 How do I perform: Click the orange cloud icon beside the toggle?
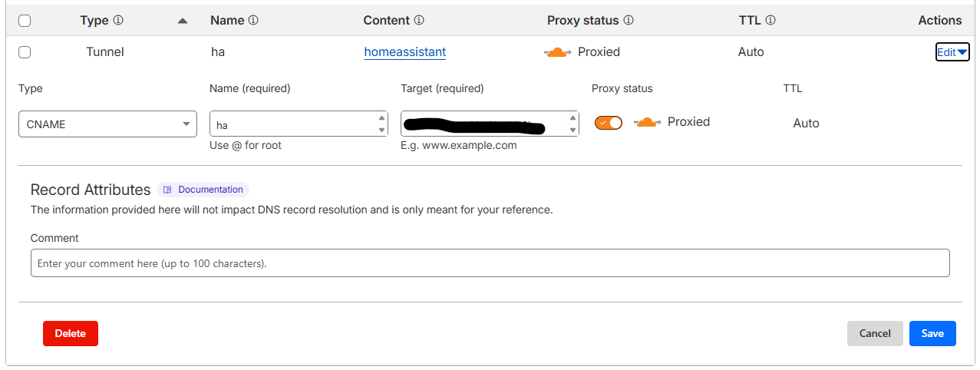pyautogui.click(x=647, y=122)
